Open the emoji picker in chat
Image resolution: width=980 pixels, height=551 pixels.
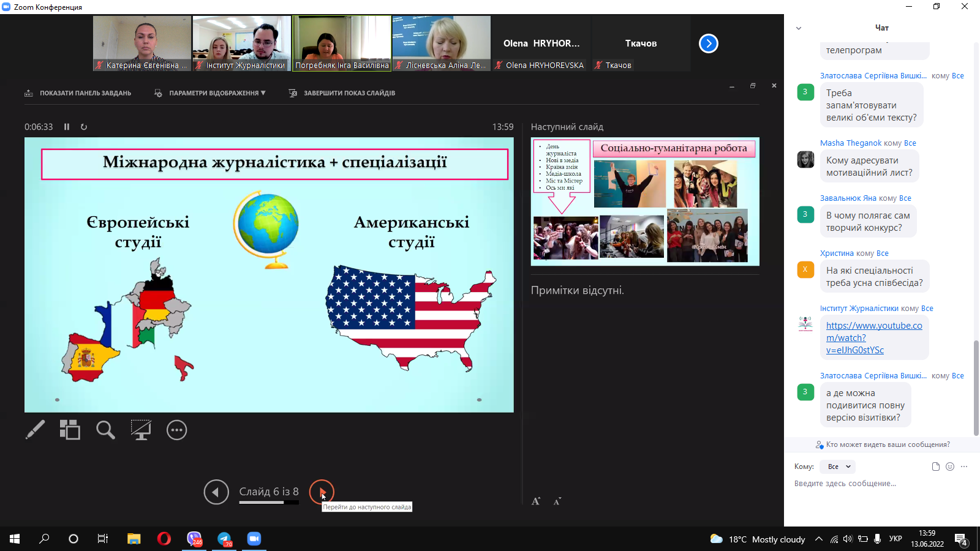pos(950,467)
